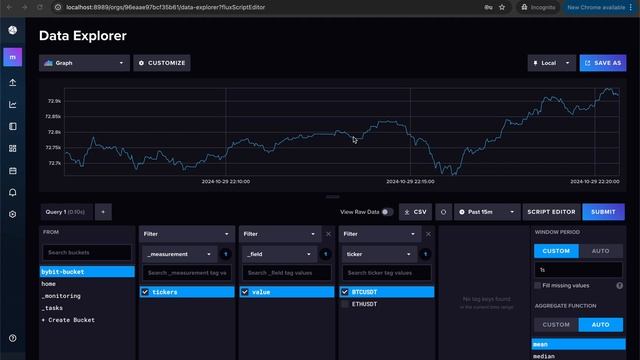640x360 pixels.
Task: Open the ticker tag key dropdown
Action: (x=379, y=254)
